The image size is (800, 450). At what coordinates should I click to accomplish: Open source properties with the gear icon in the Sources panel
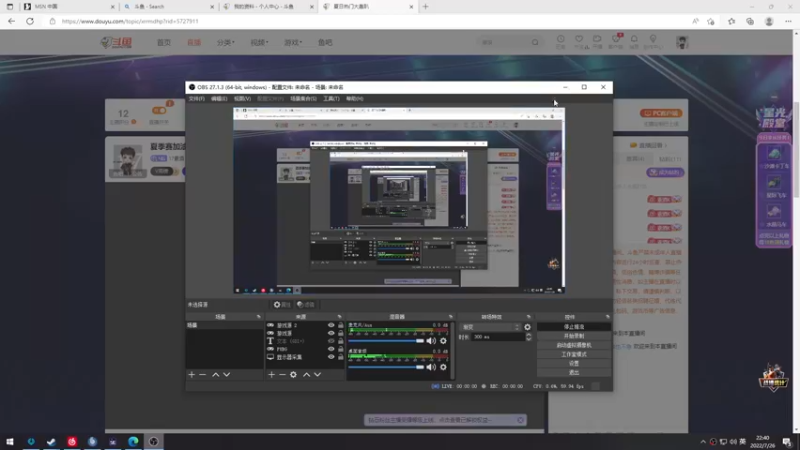[x=293, y=374]
